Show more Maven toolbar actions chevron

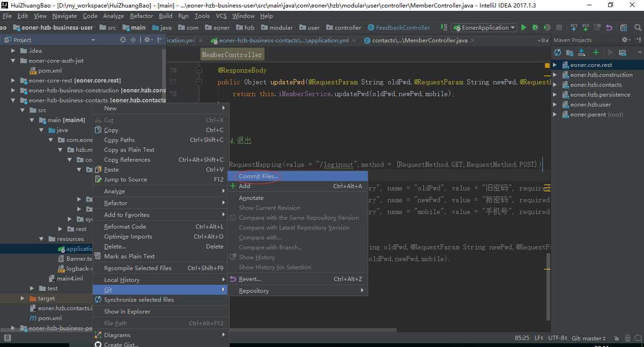coord(639,52)
